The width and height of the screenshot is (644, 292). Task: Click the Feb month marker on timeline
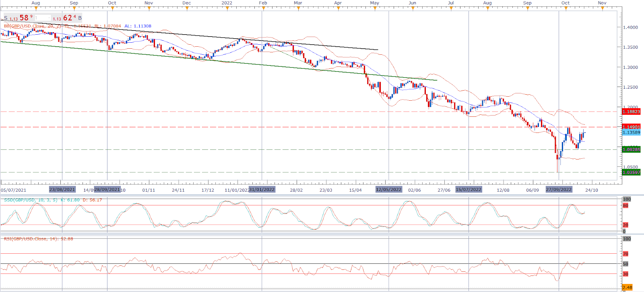coord(263,3)
